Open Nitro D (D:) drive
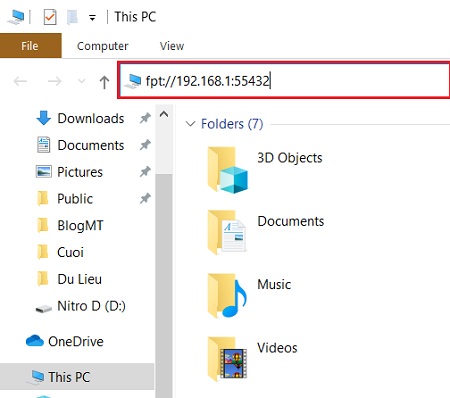This screenshot has width=450, height=398. tap(91, 306)
